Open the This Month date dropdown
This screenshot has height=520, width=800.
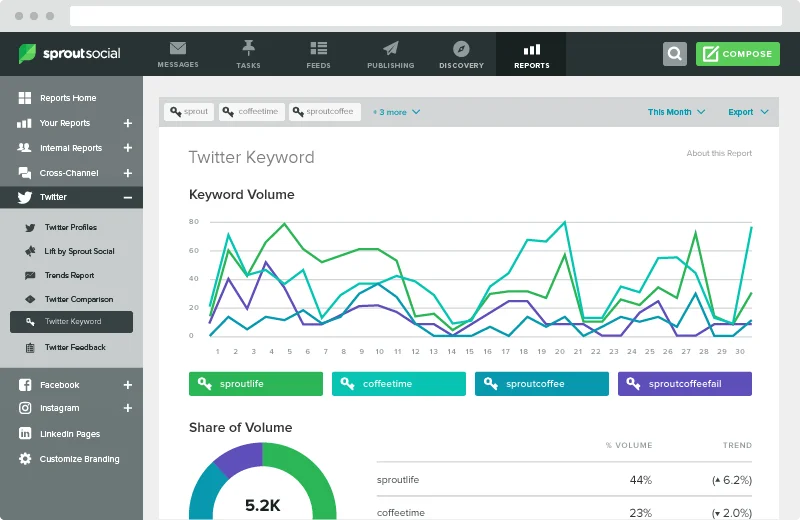676,112
